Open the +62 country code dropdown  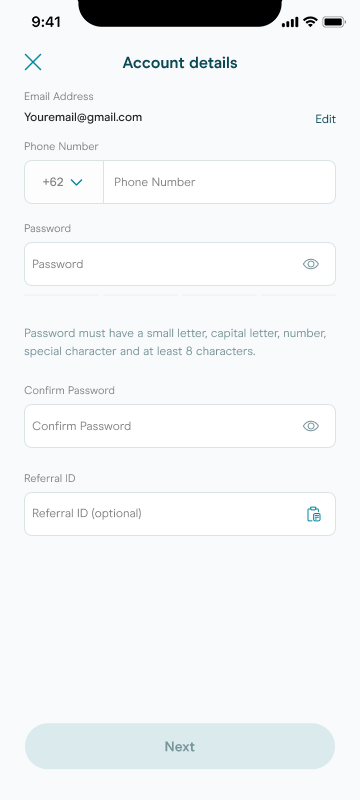point(64,182)
